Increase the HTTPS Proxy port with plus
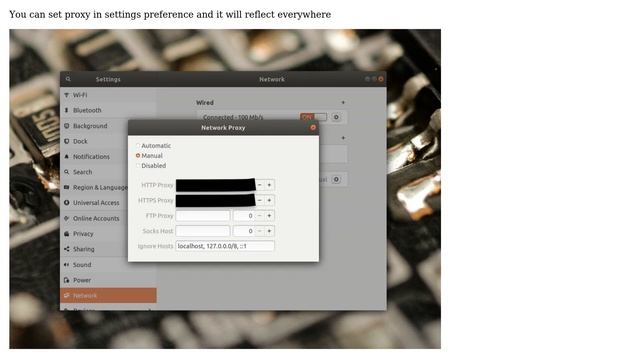Screen dimensions: 640x360 [269, 200]
